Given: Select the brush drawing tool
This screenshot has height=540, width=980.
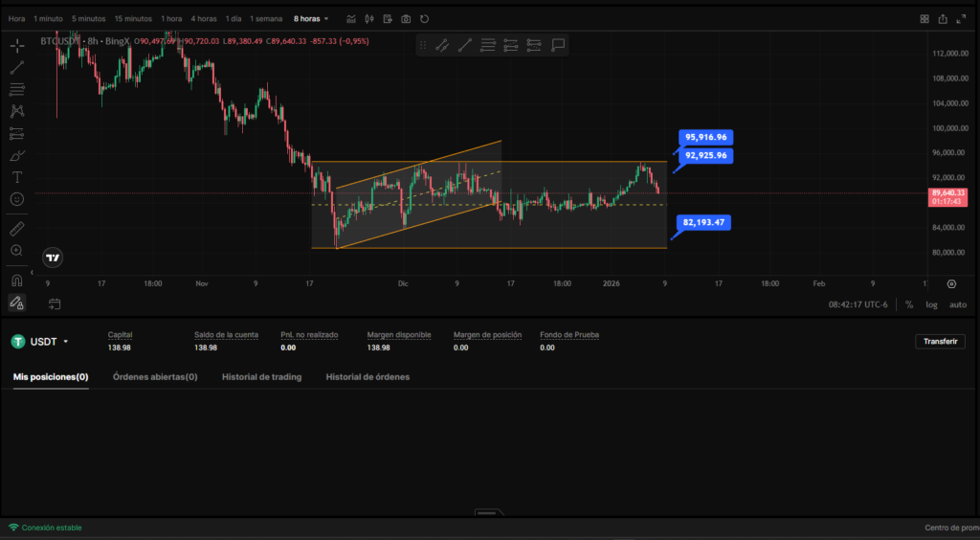Looking at the screenshot, I should click(x=17, y=155).
